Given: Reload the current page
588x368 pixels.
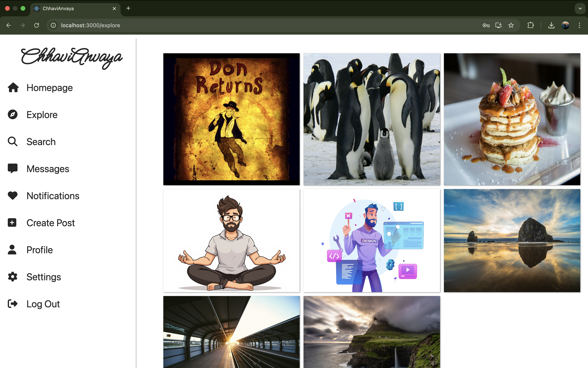Looking at the screenshot, I should tap(37, 25).
